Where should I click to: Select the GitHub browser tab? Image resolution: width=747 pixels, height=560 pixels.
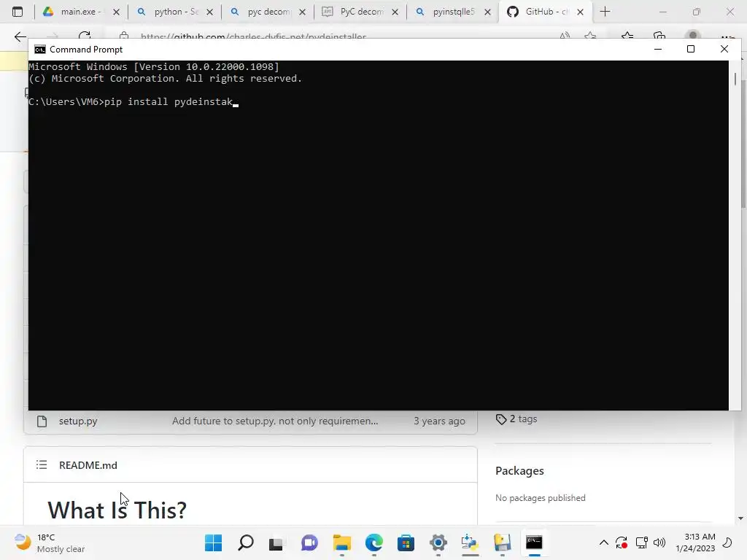pyautogui.click(x=546, y=12)
